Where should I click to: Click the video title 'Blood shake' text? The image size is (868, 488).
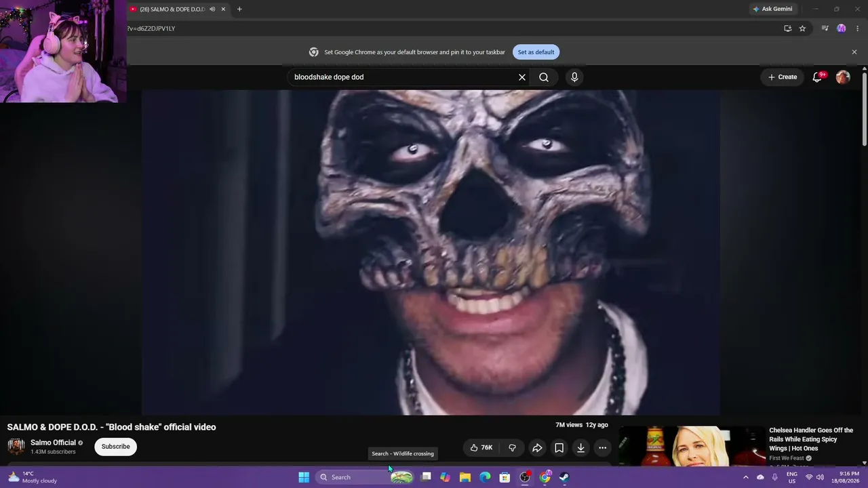(x=111, y=427)
